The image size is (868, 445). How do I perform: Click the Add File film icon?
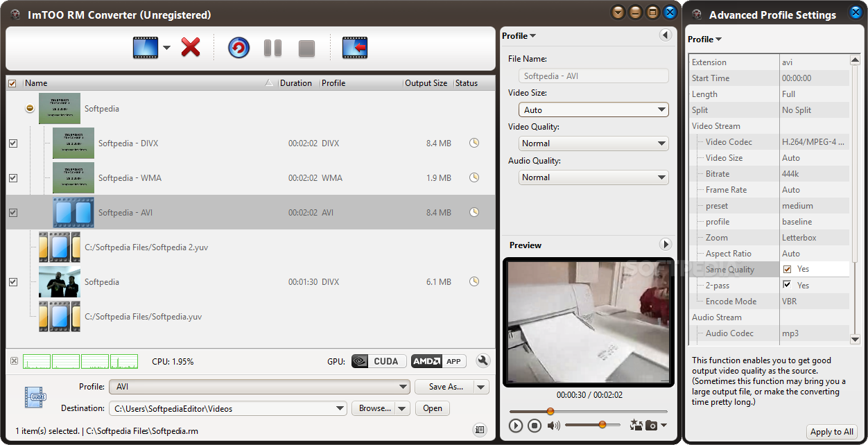tap(146, 48)
